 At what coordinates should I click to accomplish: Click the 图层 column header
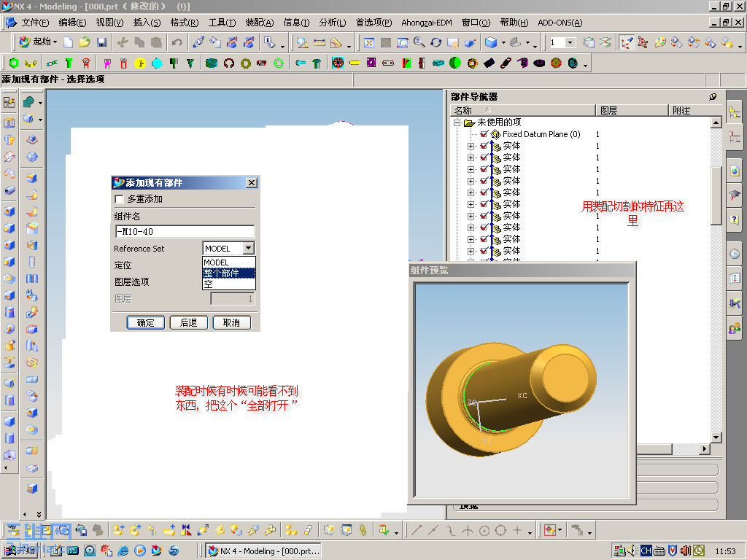(632, 111)
